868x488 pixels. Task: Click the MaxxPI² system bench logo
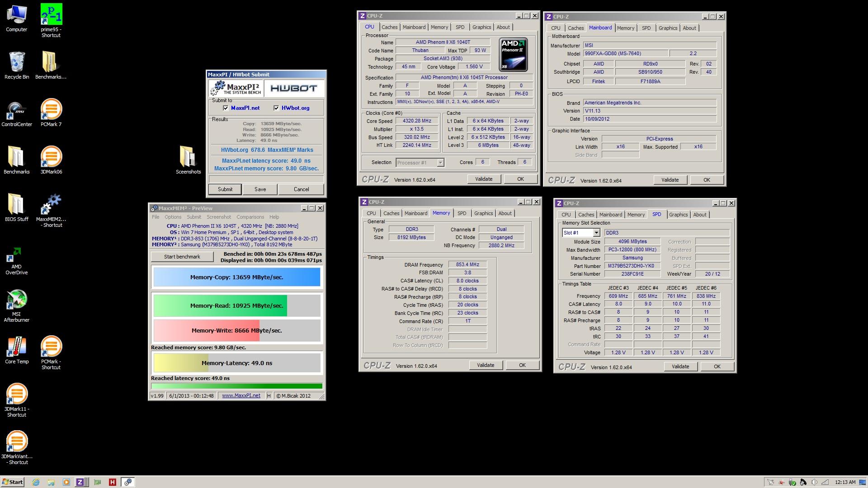(x=236, y=88)
